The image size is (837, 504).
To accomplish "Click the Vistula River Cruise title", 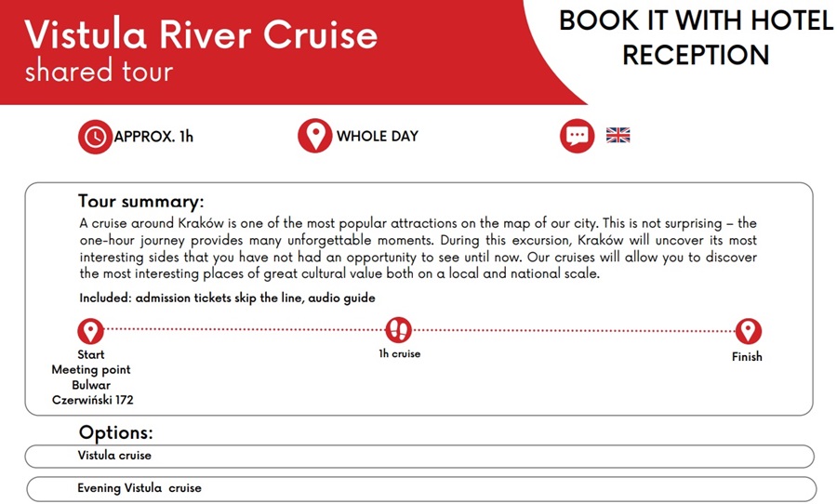I will pyautogui.click(x=201, y=34).
